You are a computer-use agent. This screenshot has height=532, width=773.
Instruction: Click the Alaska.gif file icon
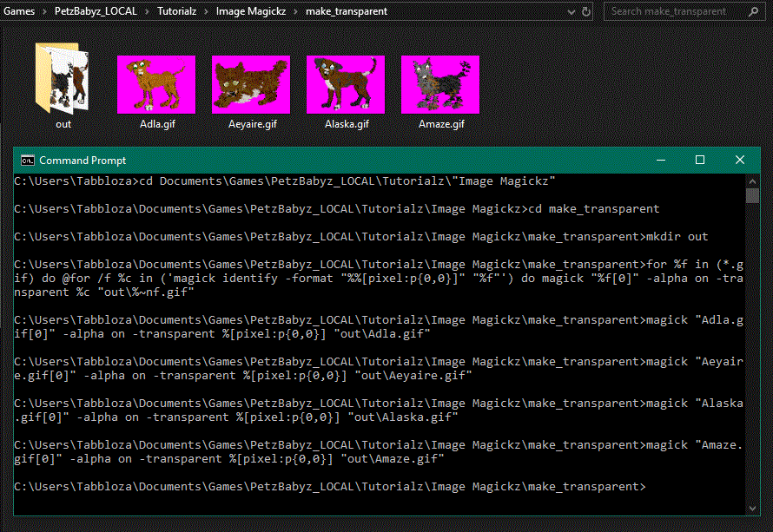coord(346,84)
